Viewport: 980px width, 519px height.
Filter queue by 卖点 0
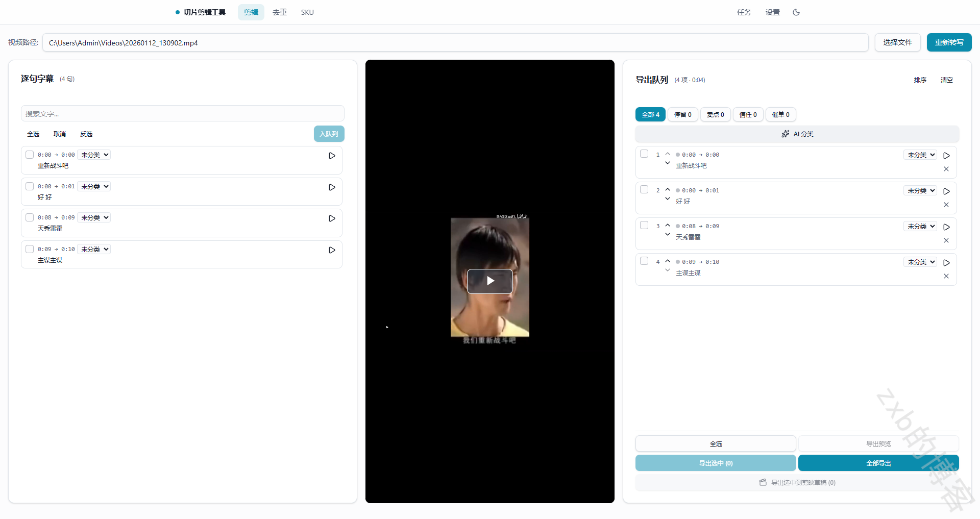coord(716,114)
